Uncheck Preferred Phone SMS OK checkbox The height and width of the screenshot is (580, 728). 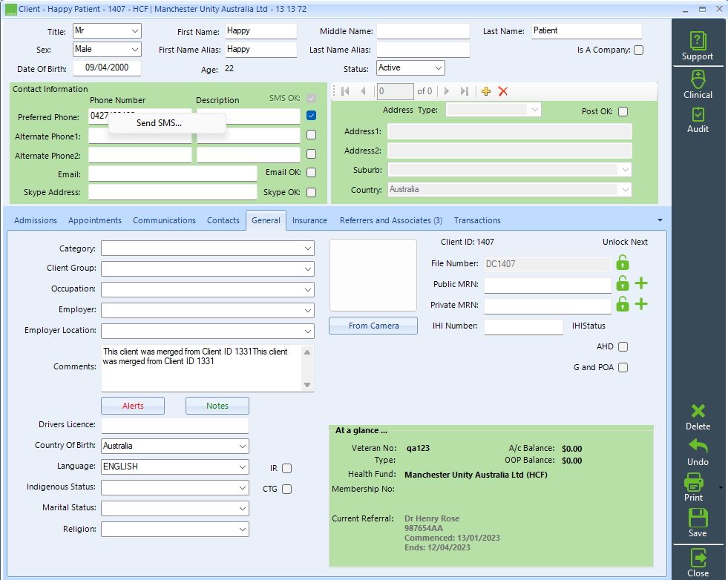312,116
